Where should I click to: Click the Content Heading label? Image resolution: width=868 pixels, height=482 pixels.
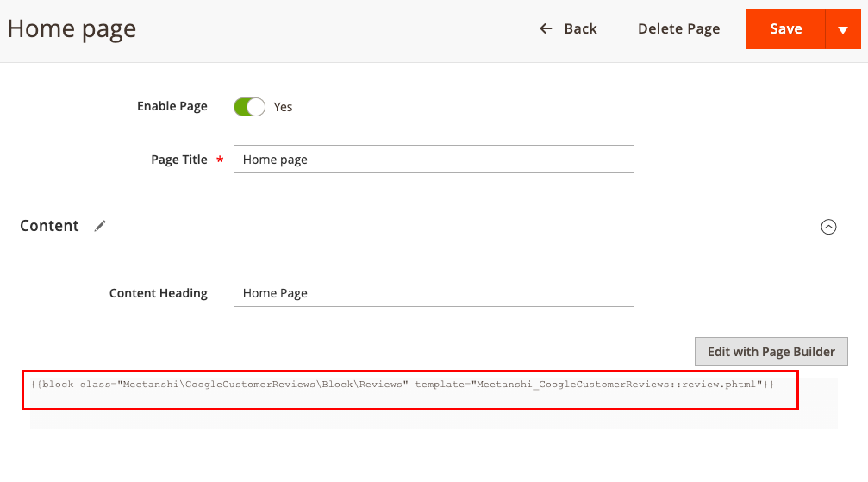click(x=159, y=293)
